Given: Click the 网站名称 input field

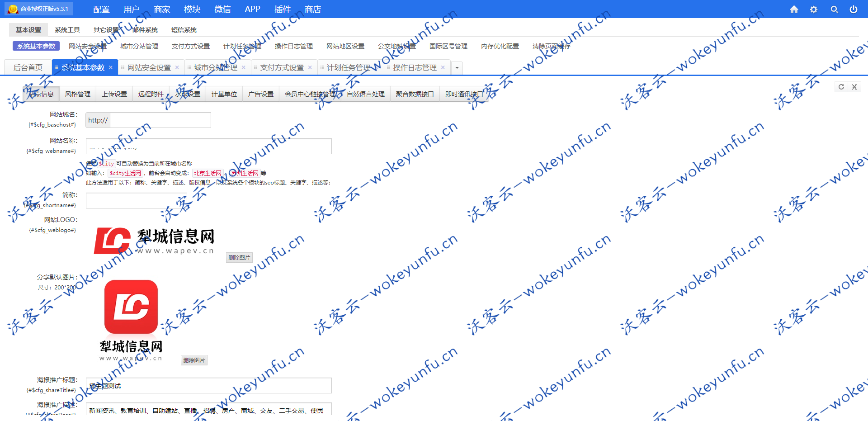Looking at the screenshot, I should pos(209,147).
